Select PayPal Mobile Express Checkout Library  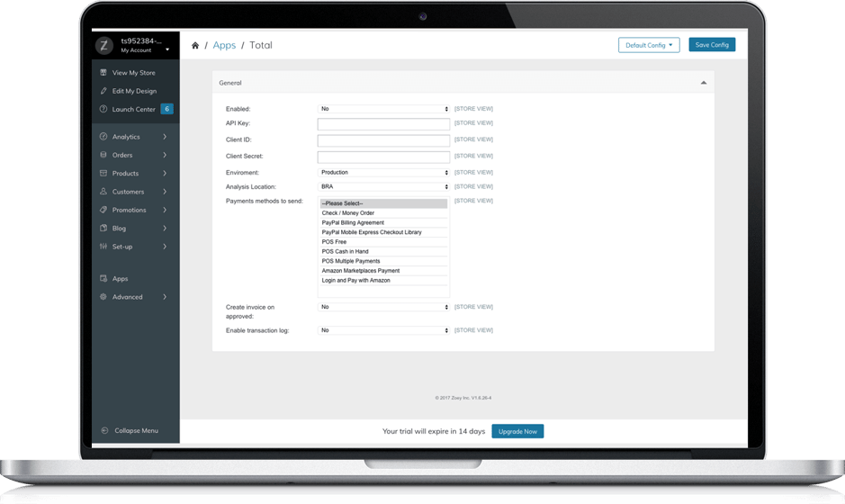click(383, 232)
